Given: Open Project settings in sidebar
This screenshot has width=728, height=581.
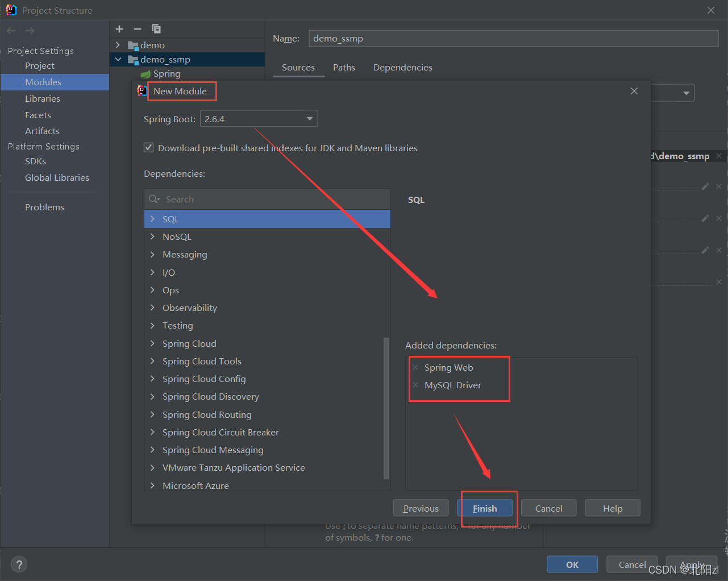Looking at the screenshot, I should (x=40, y=66).
